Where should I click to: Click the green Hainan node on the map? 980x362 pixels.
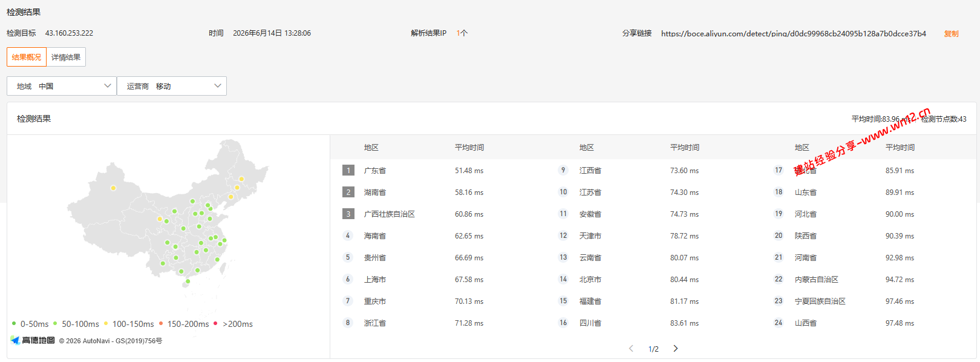pyautogui.click(x=188, y=281)
